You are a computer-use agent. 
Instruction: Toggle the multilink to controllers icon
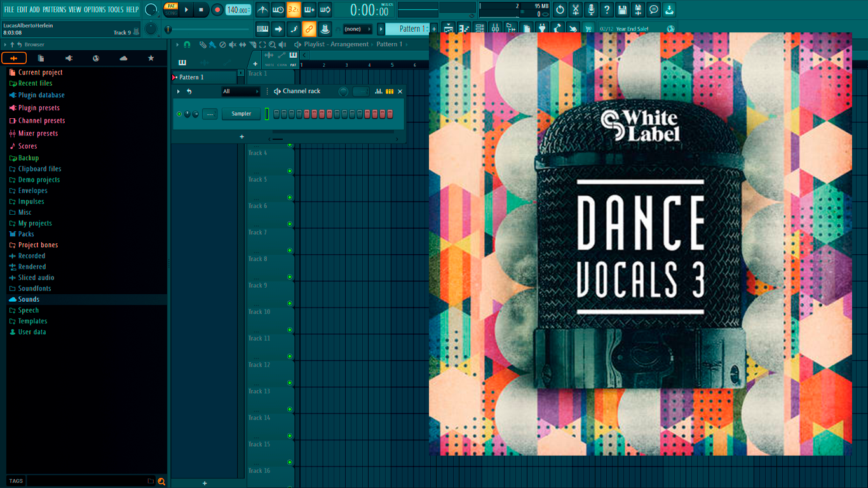click(309, 29)
